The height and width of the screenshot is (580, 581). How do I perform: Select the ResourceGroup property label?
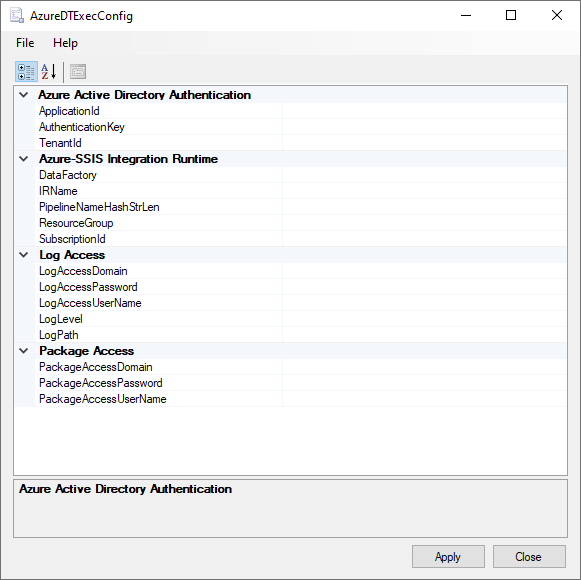coord(76,223)
